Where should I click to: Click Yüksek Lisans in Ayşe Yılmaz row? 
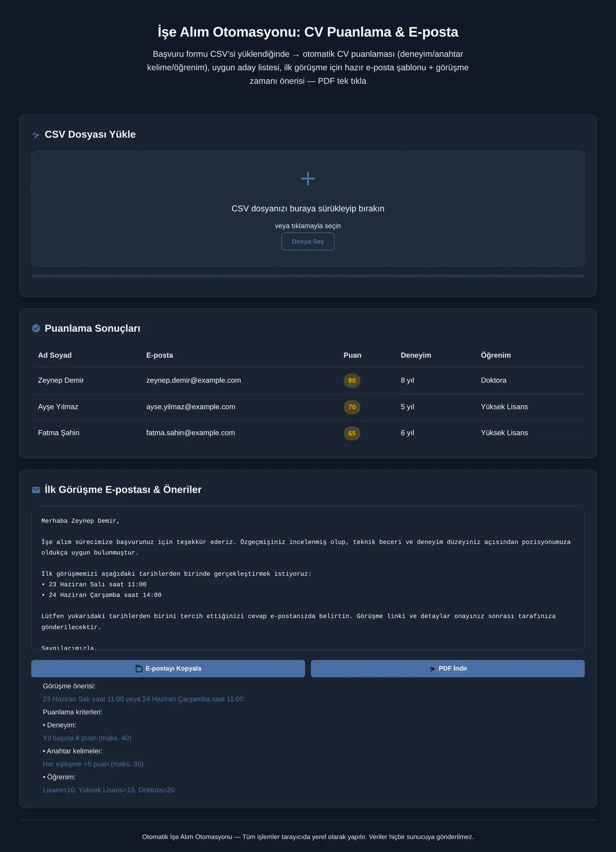[505, 407]
